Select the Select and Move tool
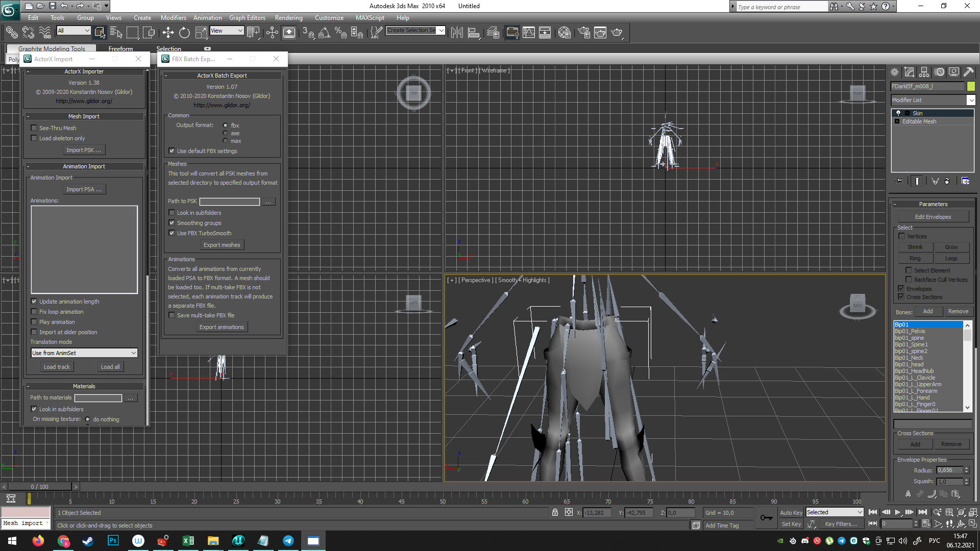Image resolution: width=980 pixels, height=551 pixels. click(168, 33)
